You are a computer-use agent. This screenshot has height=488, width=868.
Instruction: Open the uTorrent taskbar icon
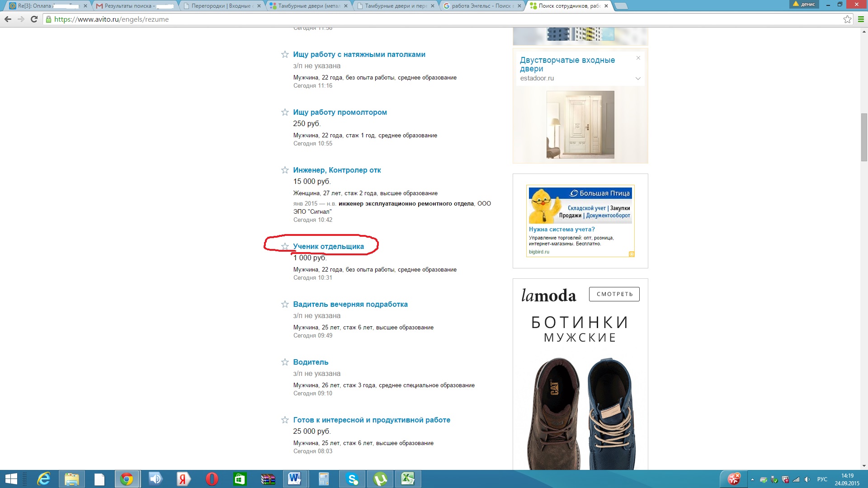tap(380, 479)
